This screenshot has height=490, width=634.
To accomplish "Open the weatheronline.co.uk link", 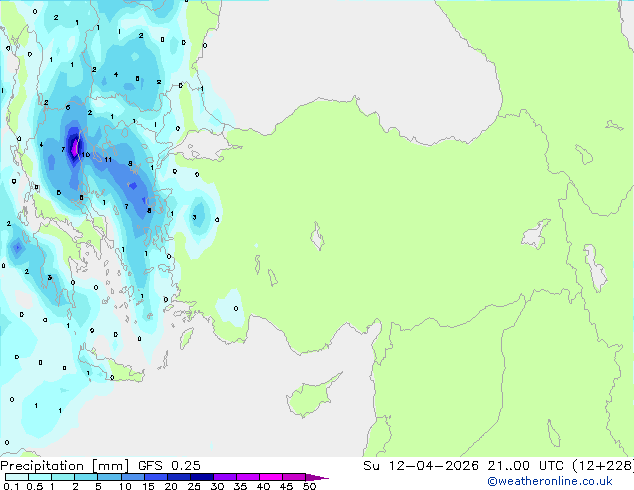I will (x=550, y=481).
